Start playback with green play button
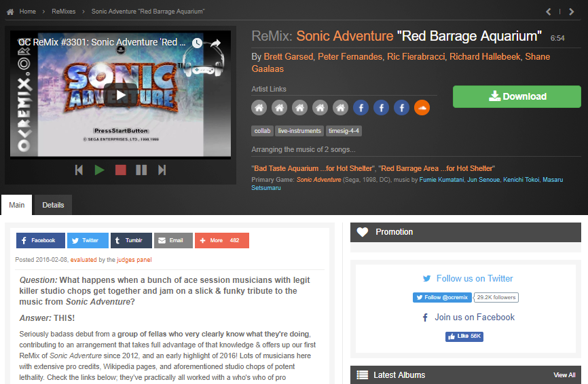Screen dimensions: 588x384 (x=99, y=170)
